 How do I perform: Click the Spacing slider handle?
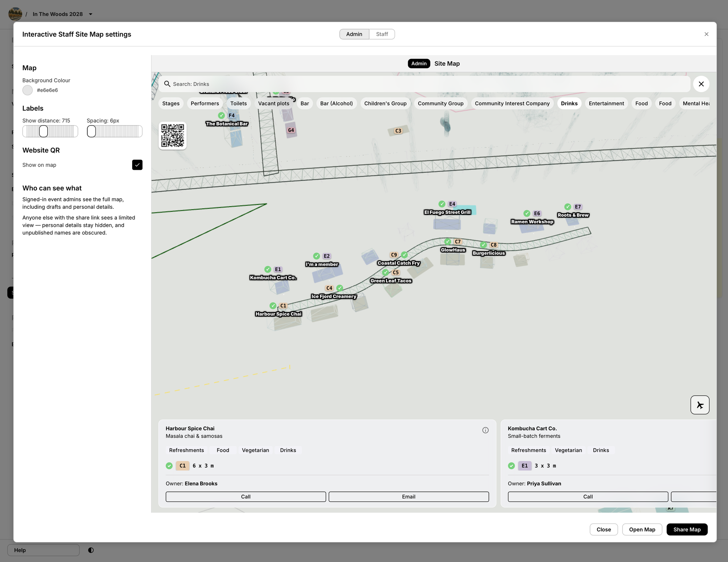pos(91,131)
